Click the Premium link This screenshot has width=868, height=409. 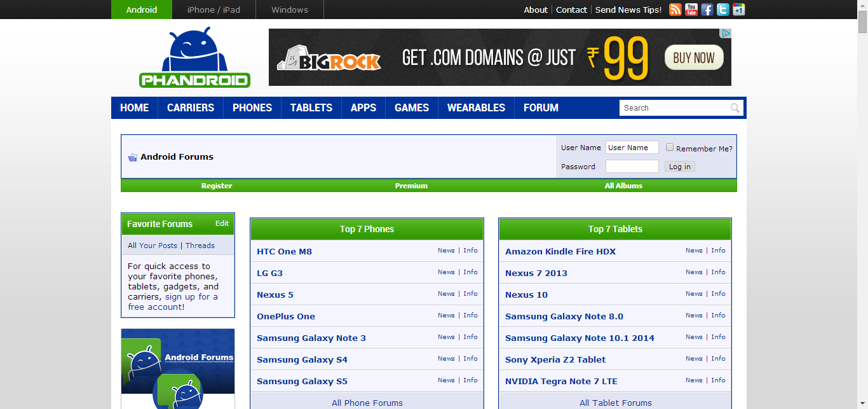pos(411,186)
